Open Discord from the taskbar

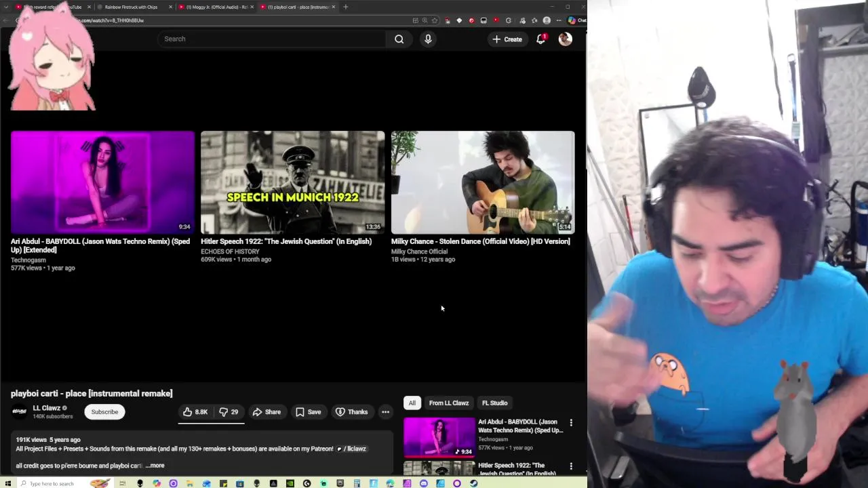pyautogui.click(x=423, y=483)
